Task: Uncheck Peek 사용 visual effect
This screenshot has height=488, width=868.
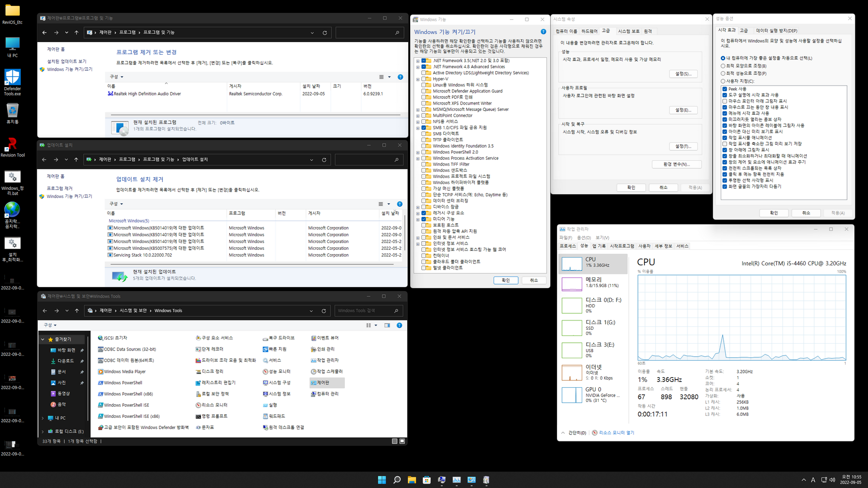Action: click(725, 89)
